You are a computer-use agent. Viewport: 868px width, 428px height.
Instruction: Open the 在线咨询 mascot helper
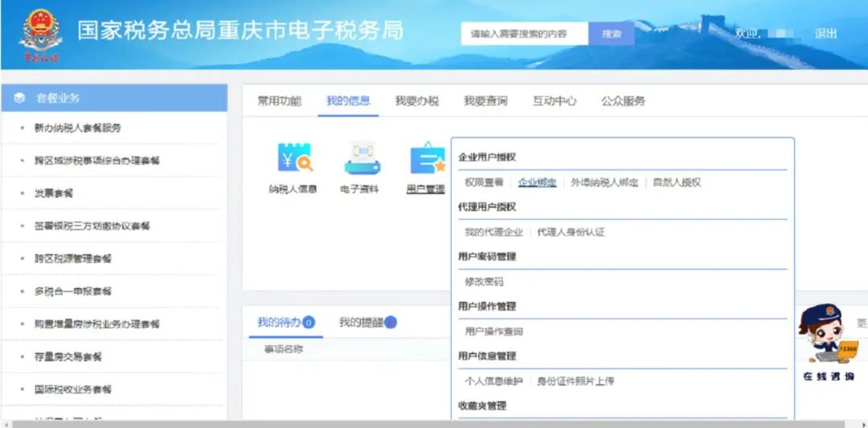tap(827, 340)
